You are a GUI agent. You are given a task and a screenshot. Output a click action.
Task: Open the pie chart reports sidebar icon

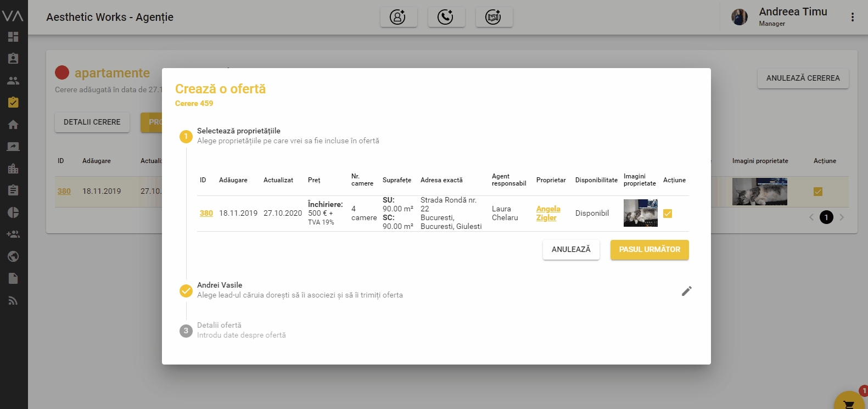pos(13,212)
